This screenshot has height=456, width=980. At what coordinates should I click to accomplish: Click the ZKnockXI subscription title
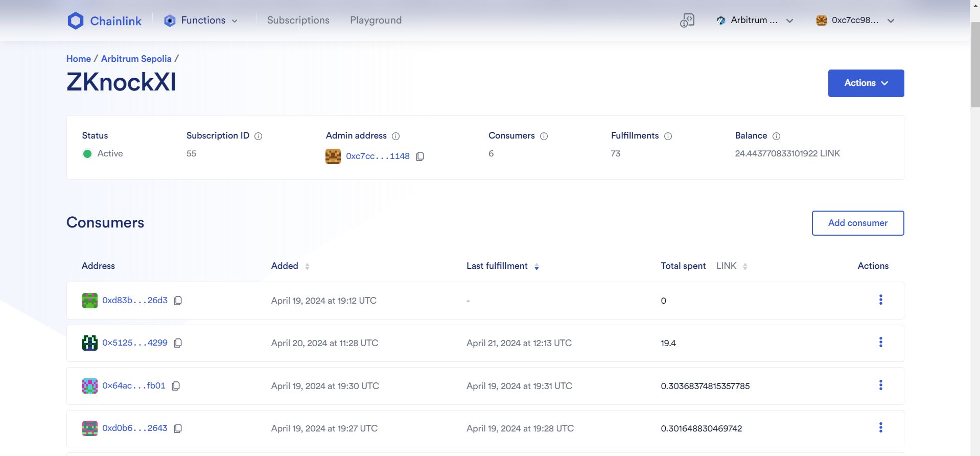point(121,82)
